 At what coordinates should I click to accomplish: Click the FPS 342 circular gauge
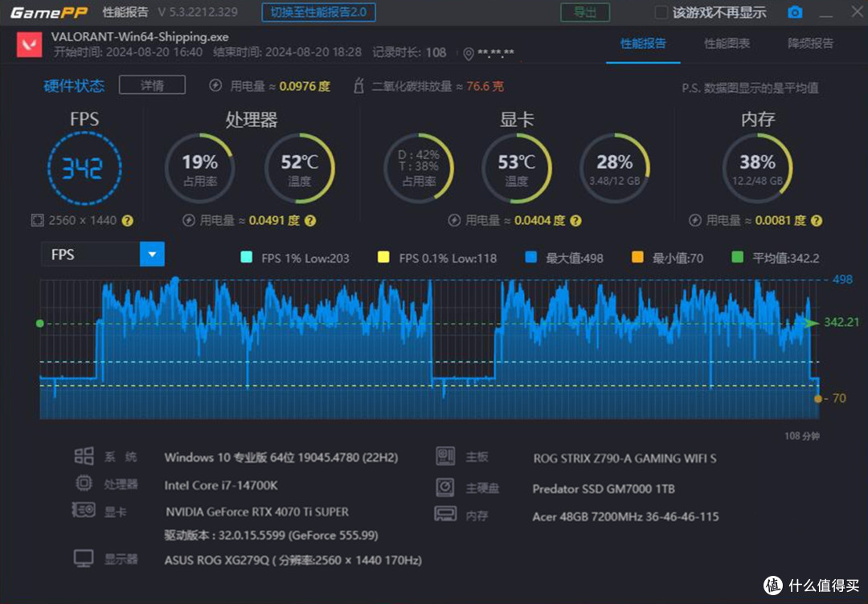click(x=84, y=168)
